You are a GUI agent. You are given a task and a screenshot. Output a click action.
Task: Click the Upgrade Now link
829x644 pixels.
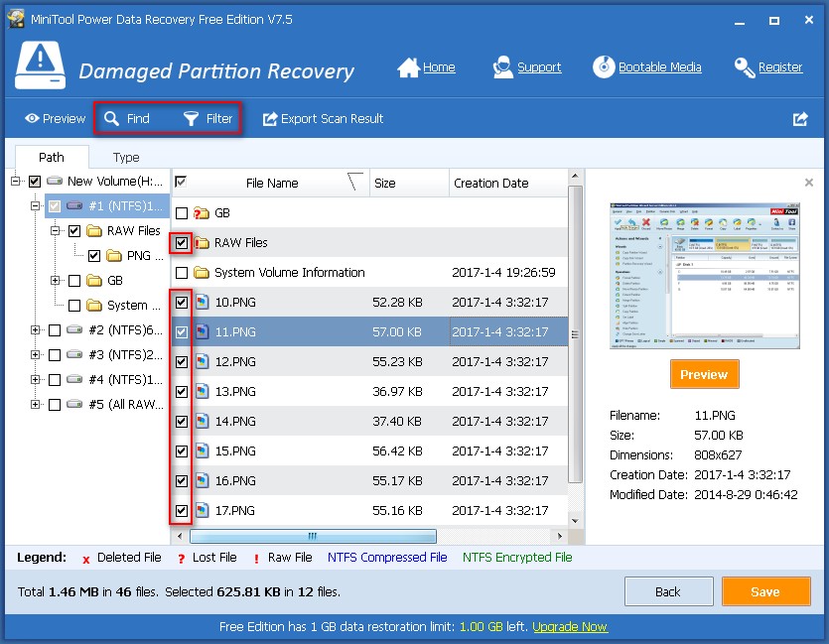570,626
